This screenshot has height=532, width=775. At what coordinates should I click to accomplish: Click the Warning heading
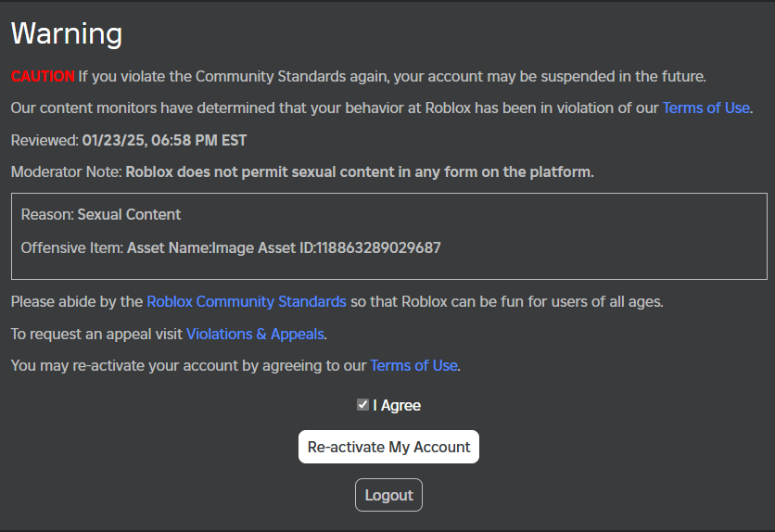pos(67,33)
